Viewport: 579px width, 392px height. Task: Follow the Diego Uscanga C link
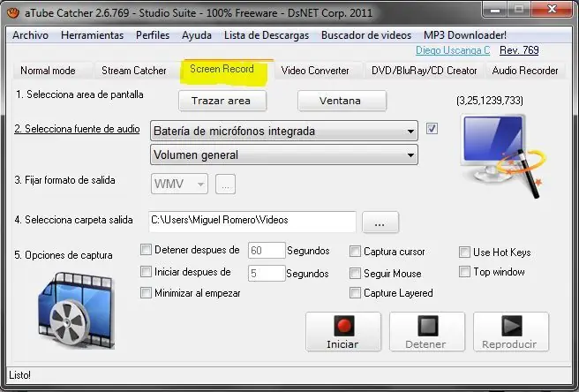(x=453, y=50)
